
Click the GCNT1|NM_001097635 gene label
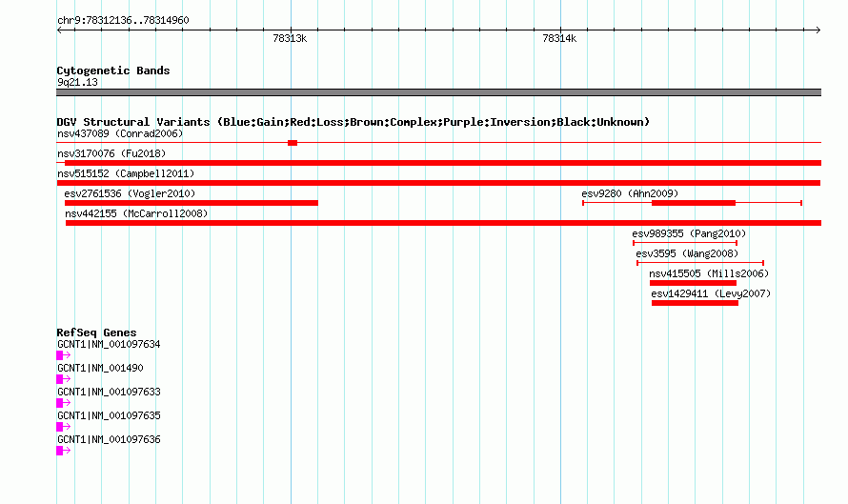click(x=109, y=415)
